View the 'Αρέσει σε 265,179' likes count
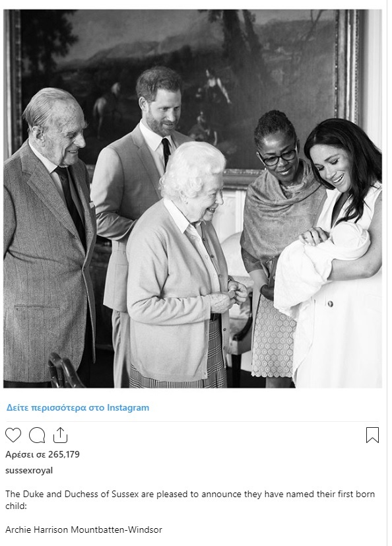 42,454
